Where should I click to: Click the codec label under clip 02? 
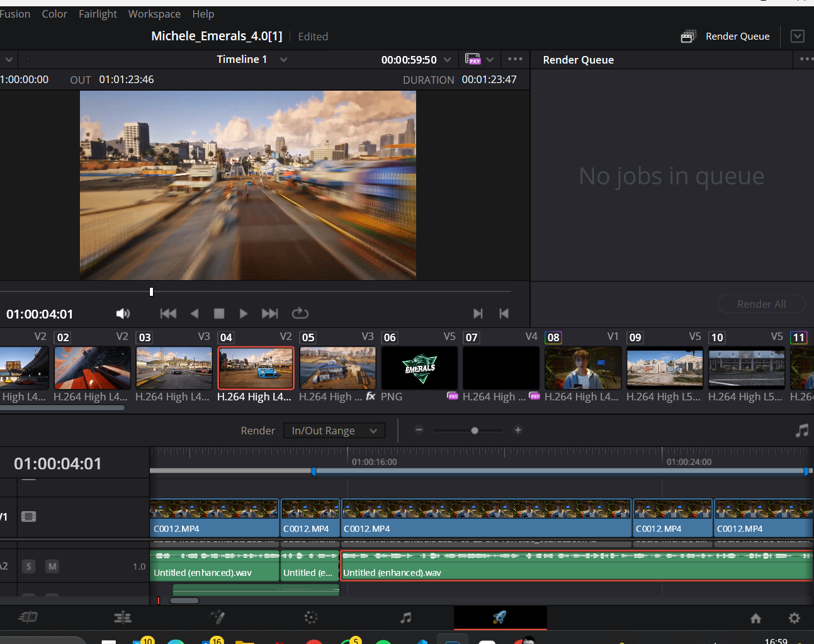coord(91,397)
